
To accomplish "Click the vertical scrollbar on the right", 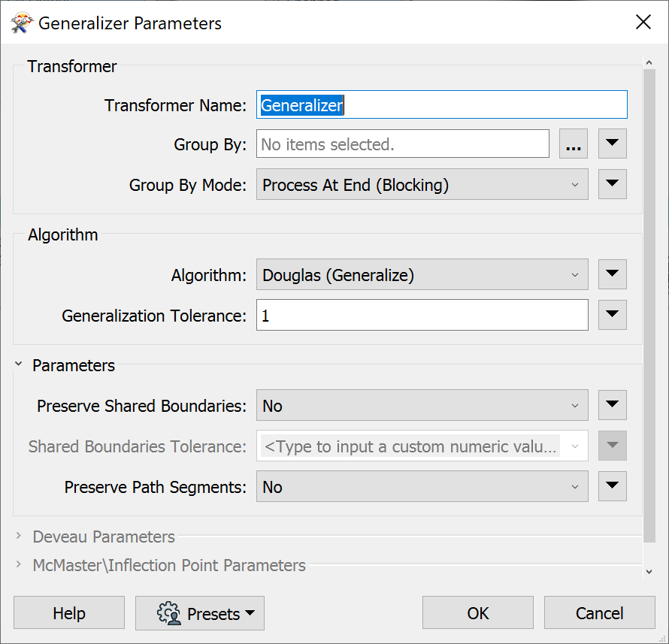I will [x=649, y=301].
